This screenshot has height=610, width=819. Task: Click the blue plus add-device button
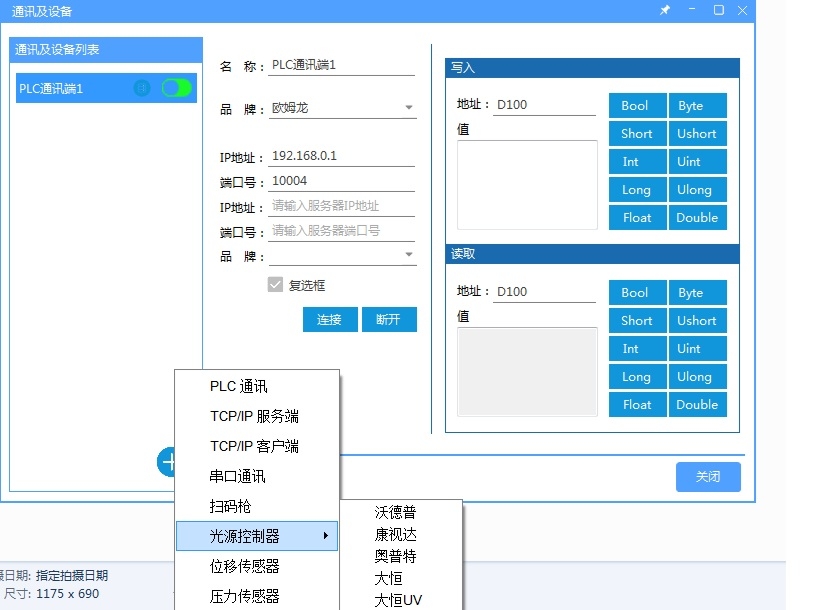coord(167,462)
